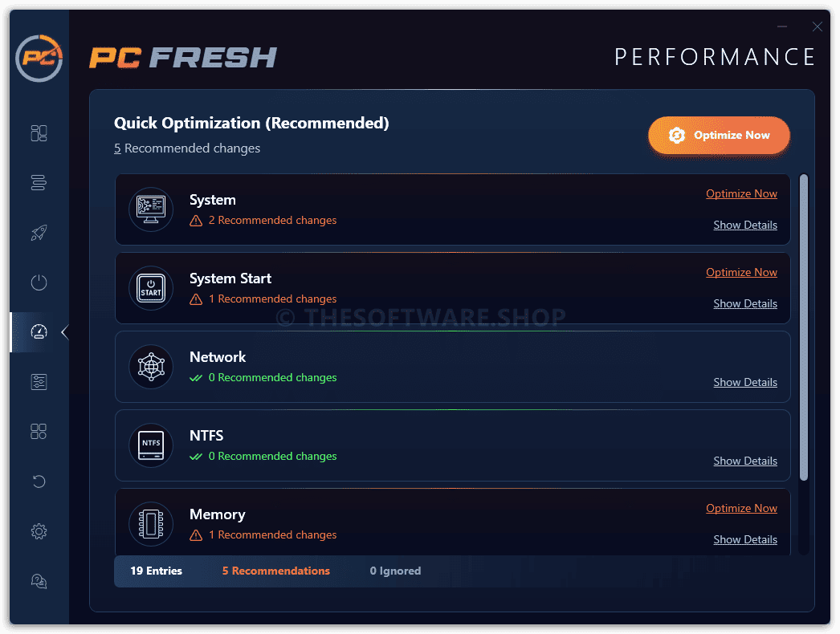This screenshot has height=634, width=840.
Task: Click the power sidebar icon
Action: [39, 282]
